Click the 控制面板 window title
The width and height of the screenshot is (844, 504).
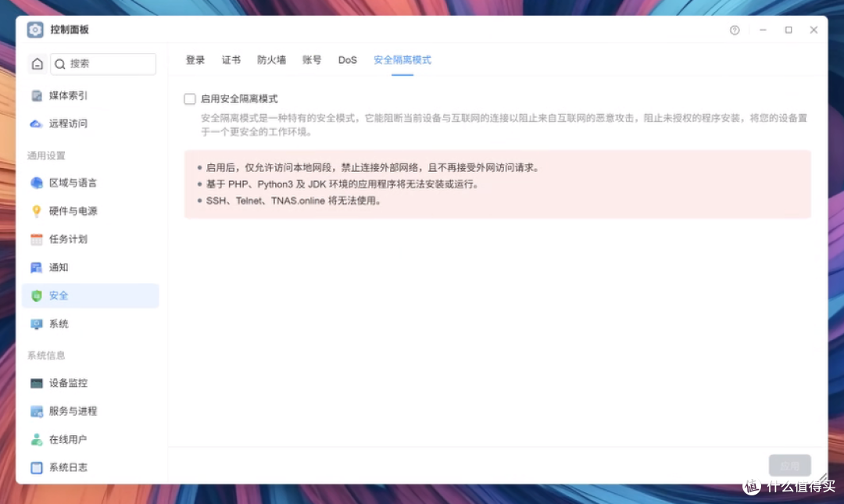pyautogui.click(x=70, y=30)
